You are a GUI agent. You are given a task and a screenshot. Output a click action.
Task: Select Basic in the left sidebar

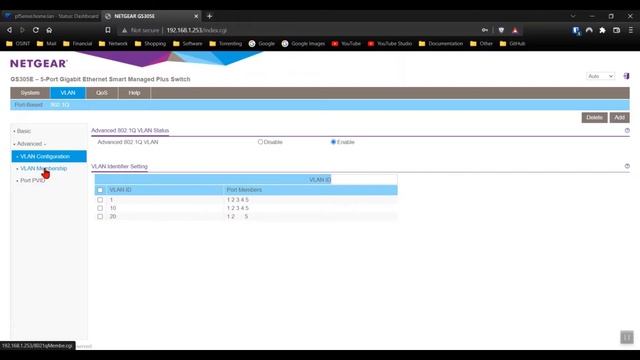(x=24, y=131)
